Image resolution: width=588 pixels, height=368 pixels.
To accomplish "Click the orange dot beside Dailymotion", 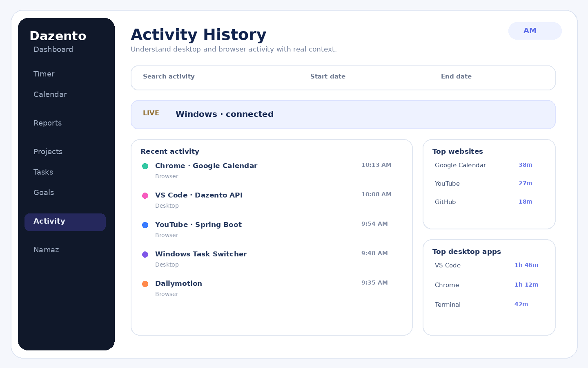I will (x=145, y=284).
